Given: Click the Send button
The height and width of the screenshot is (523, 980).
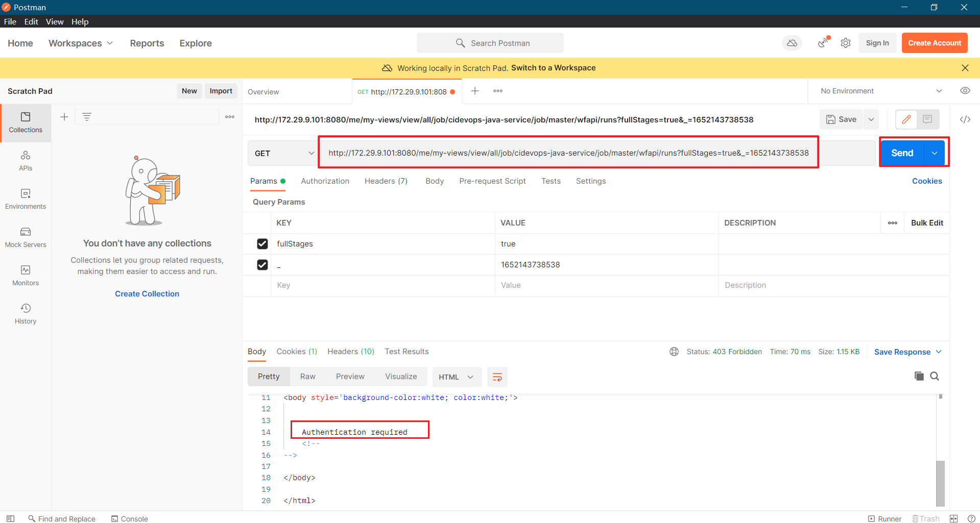Looking at the screenshot, I should coord(902,153).
